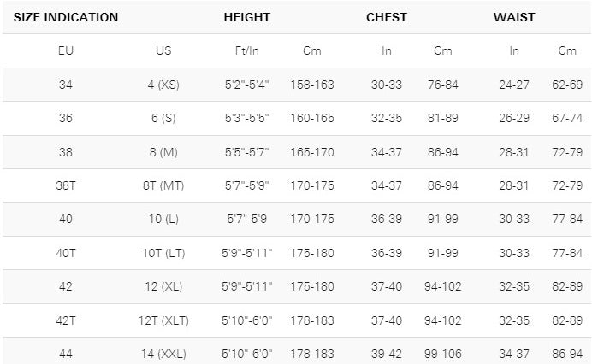Click the 8 (M) size cell
The width and height of the screenshot is (592, 364).
click(x=163, y=152)
